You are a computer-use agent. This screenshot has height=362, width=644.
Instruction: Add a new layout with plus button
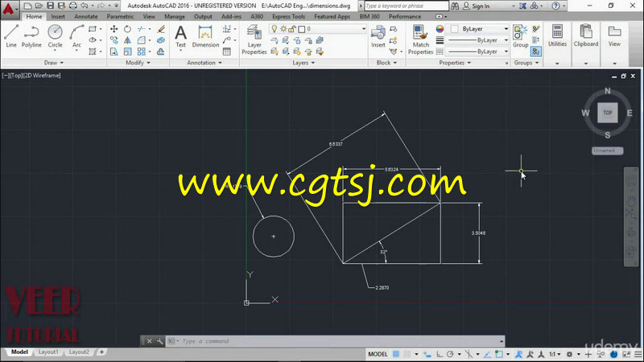pos(101,352)
